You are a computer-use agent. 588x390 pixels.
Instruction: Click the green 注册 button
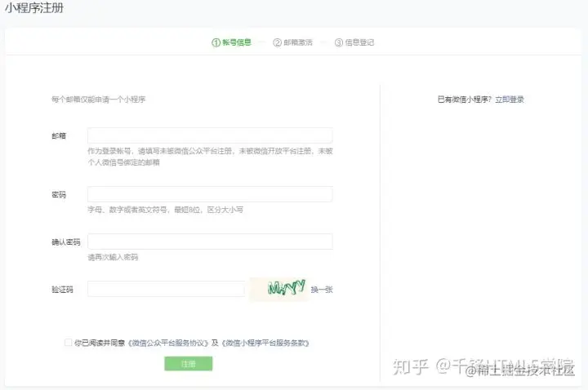[x=189, y=364]
